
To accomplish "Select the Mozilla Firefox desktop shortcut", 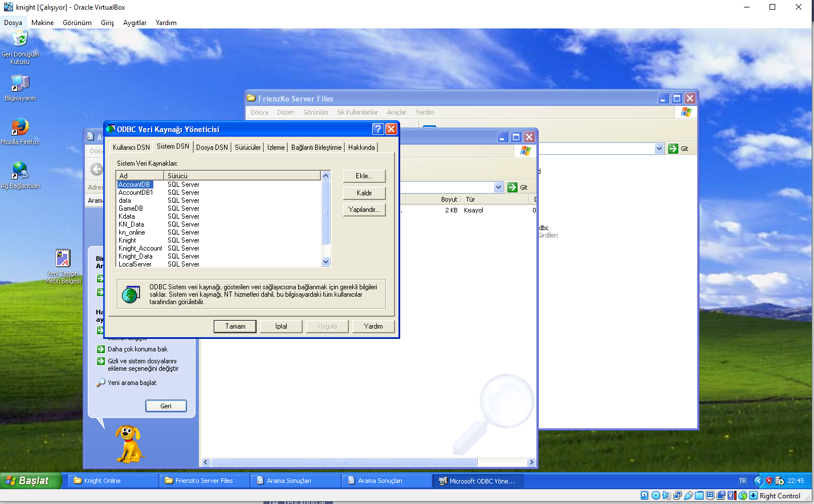I will (20, 131).
